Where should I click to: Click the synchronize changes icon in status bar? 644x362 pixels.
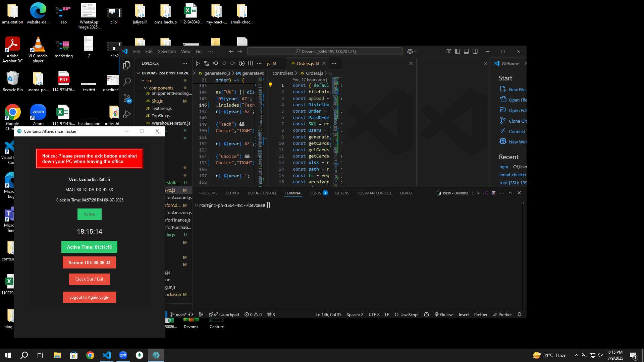point(191,315)
